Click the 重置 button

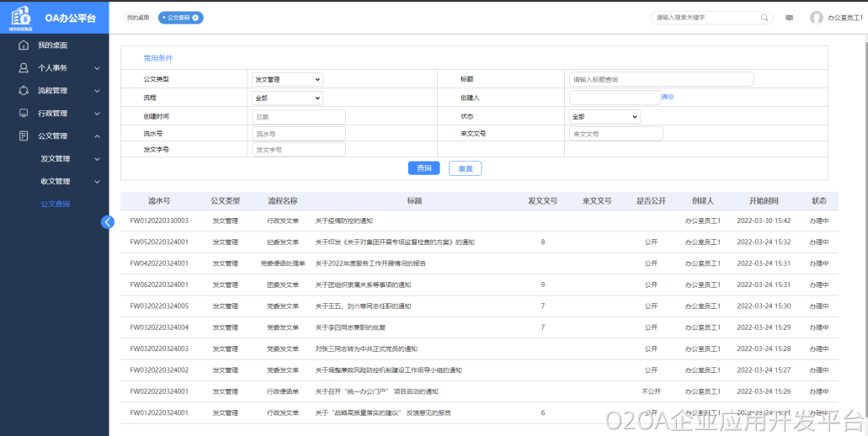[x=465, y=168]
